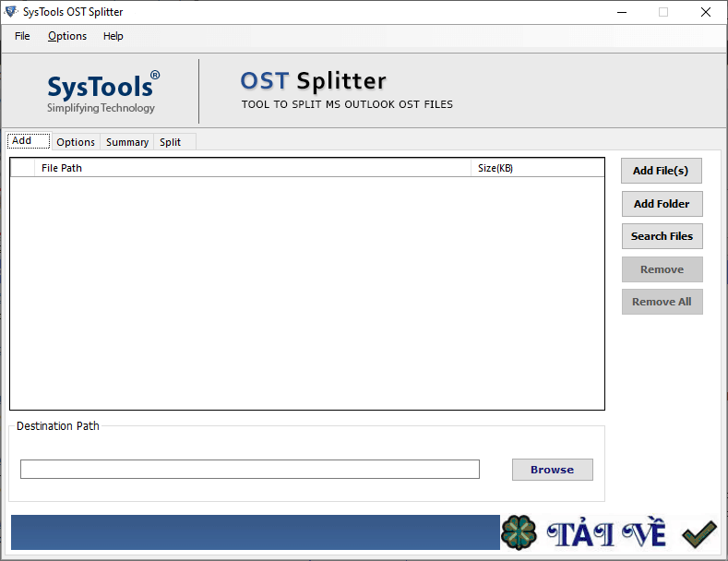Select the Add tab
This screenshot has height=561, width=728.
tap(29, 141)
